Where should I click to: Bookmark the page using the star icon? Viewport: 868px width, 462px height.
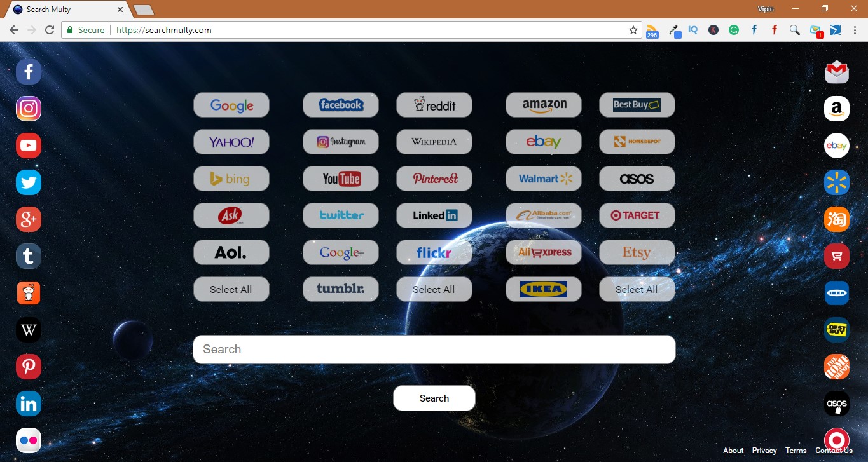coord(633,29)
